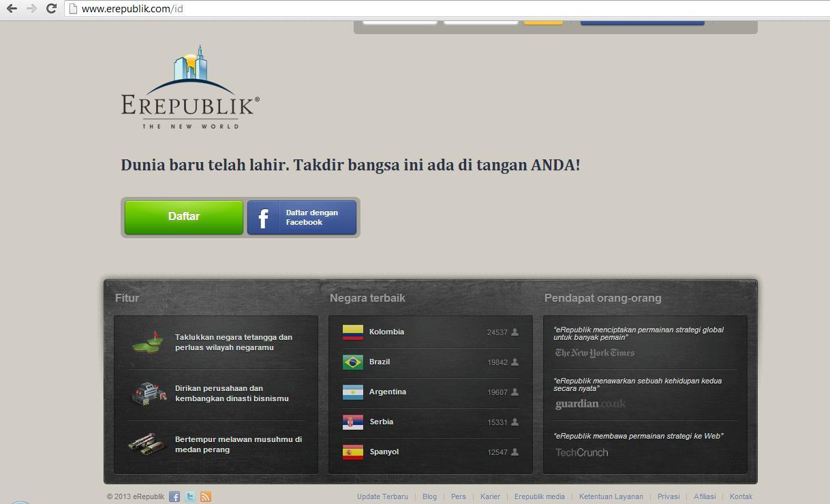This screenshot has width=830, height=504.
Task: Click the page icon in address bar
Action: pos(73,9)
